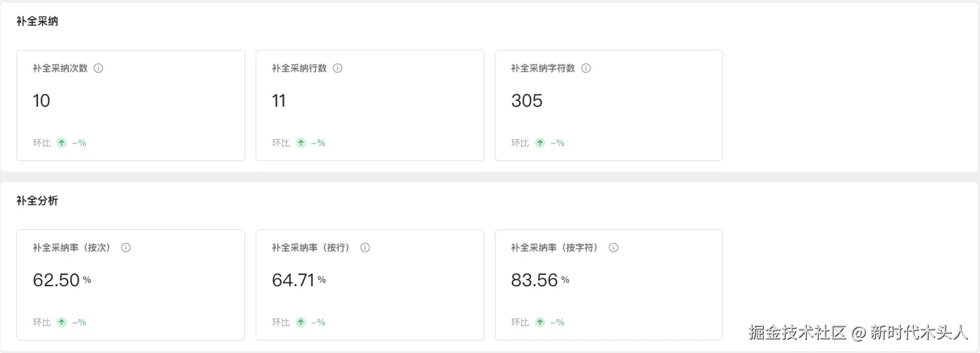Screen dimensions: 980x353
Task: Select the 补全采纳次数 value 10
Action: click(41, 101)
